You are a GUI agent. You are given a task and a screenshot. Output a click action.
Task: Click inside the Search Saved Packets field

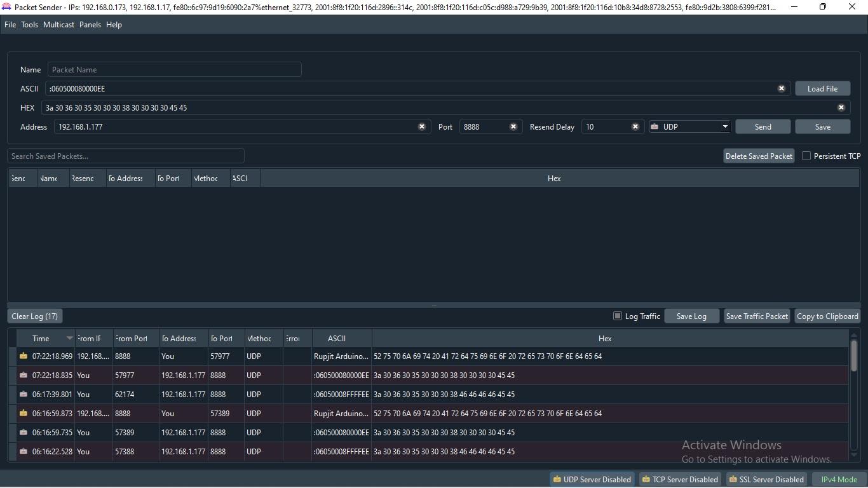[x=125, y=156]
